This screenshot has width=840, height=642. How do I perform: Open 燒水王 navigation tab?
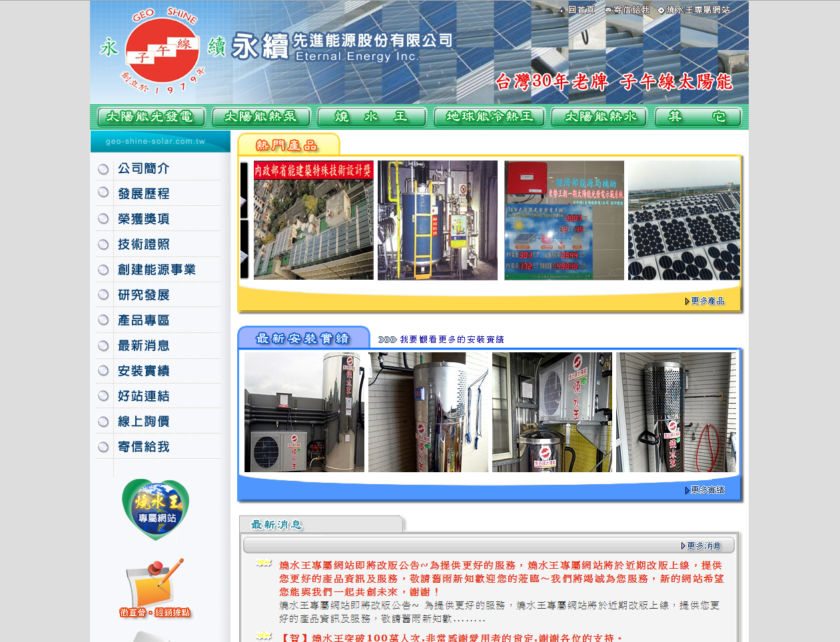point(372,117)
